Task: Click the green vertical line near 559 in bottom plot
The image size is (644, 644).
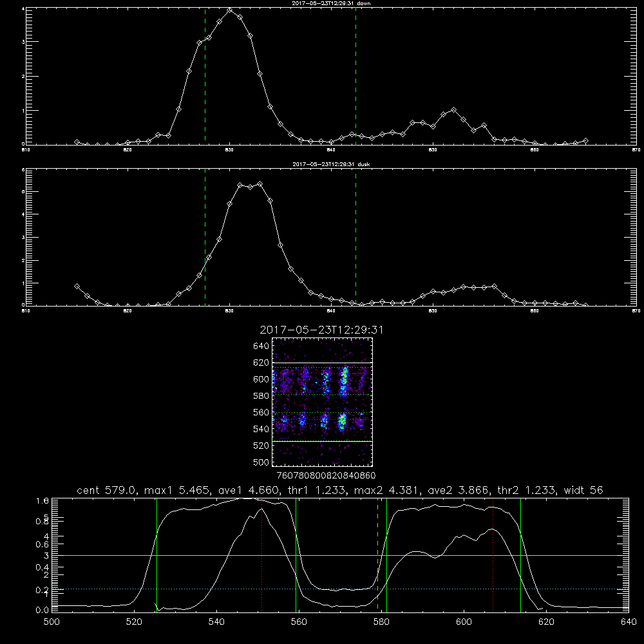Action: pyautogui.click(x=296, y=554)
